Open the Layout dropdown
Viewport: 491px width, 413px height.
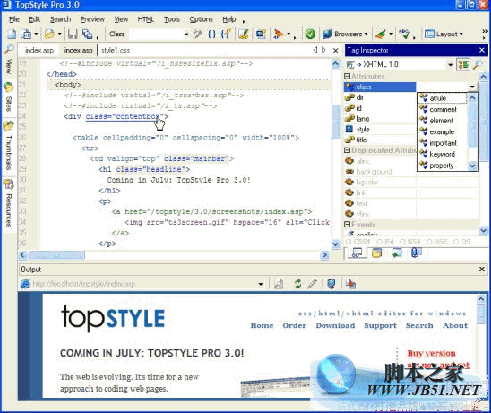[444, 34]
